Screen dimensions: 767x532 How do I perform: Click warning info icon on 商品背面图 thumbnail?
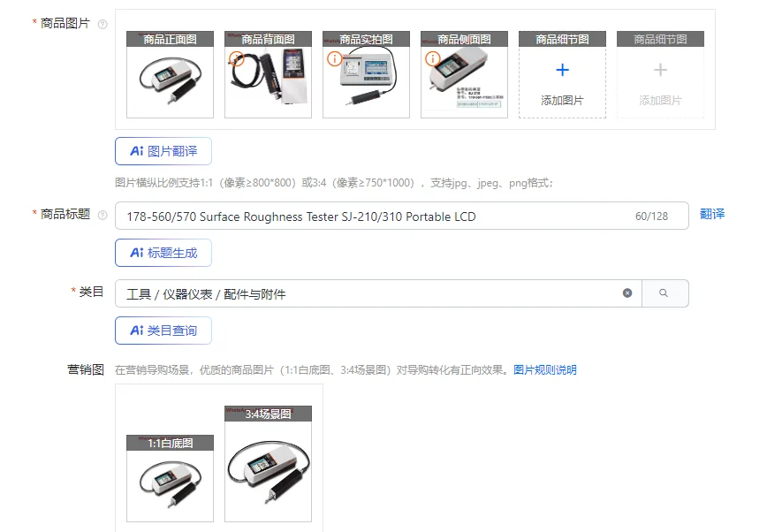[236, 59]
